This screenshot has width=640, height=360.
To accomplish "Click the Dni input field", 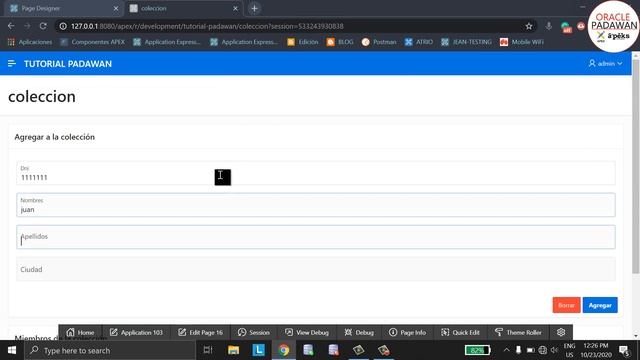I will pos(316,173).
